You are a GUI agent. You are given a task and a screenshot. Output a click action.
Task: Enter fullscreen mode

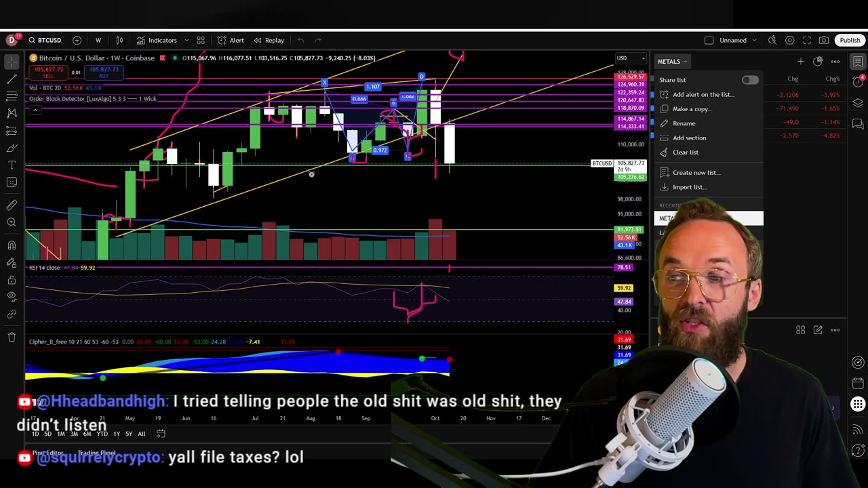[807, 40]
